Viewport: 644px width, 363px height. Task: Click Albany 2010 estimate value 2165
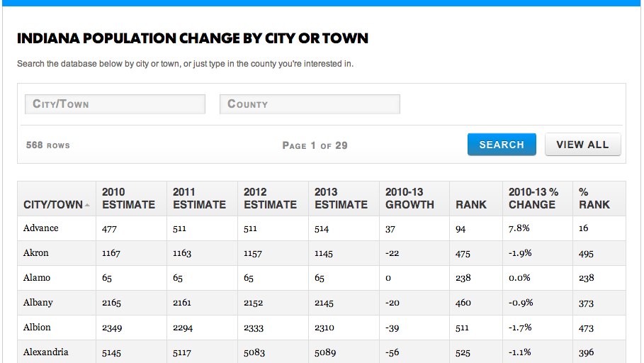(111, 303)
